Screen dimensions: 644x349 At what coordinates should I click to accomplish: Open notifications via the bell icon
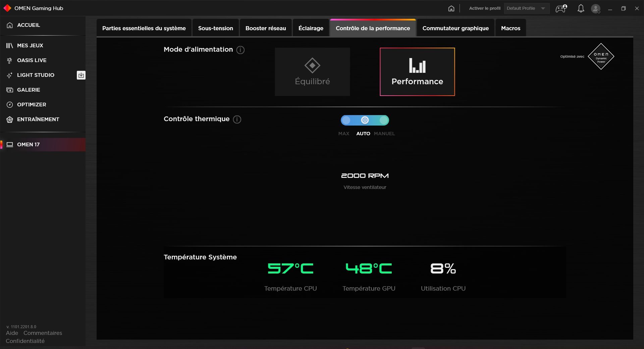(x=581, y=8)
